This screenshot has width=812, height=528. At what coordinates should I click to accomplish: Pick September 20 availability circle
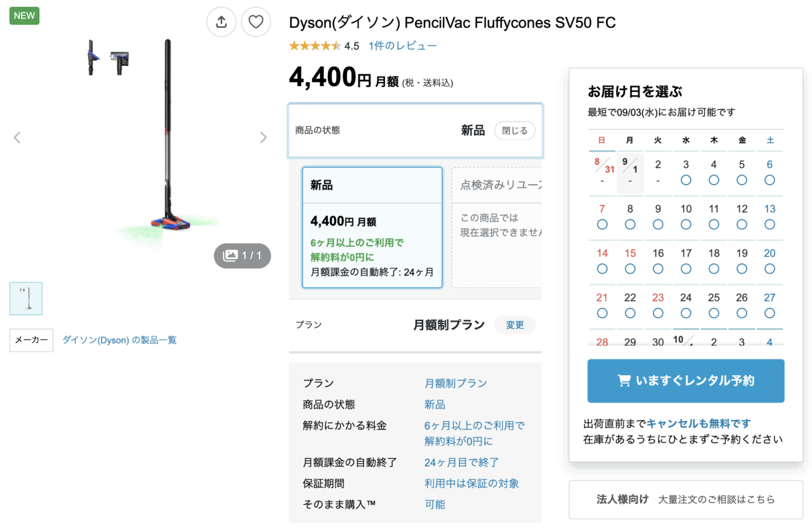coord(769,268)
